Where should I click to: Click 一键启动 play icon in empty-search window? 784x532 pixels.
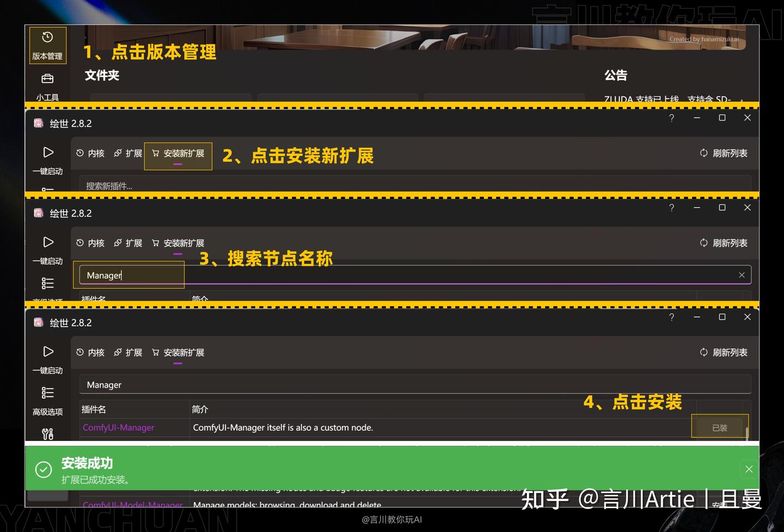48,152
